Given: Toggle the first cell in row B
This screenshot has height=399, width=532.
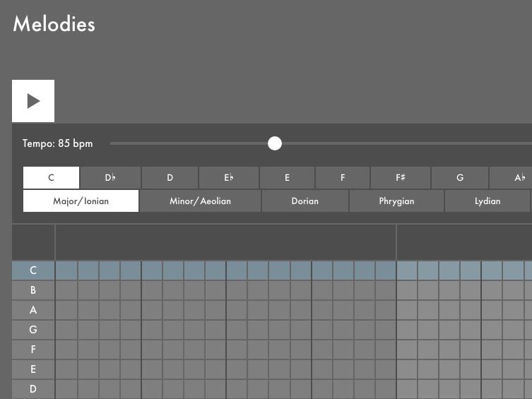Looking at the screenshot, I should click(x=66, y=290).
